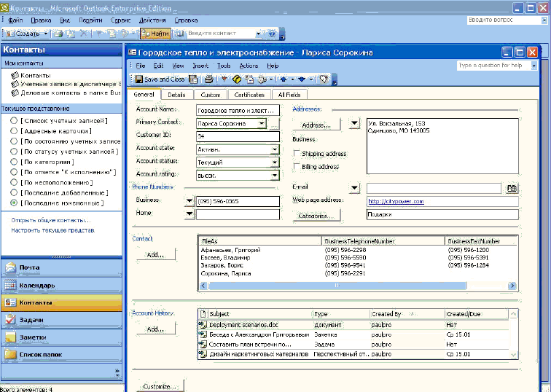Click Save and Close in contact window
Image resolution: width=551 pixels, height=392 pixels.
tap(160, 79)
